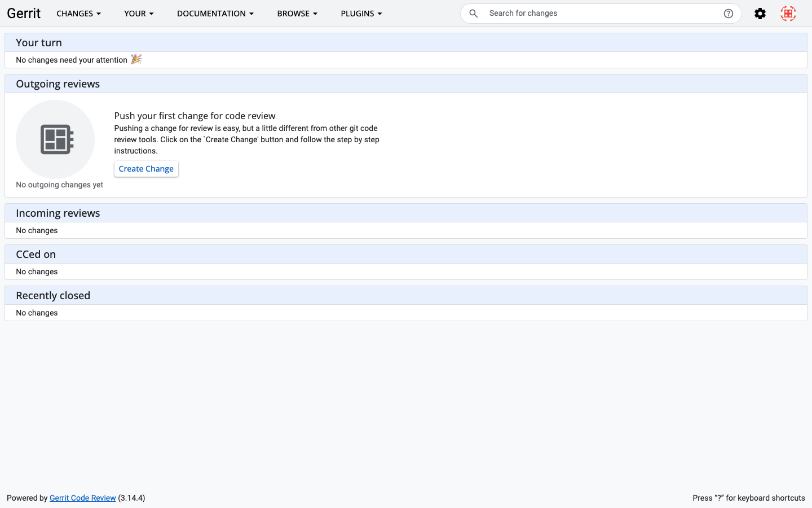The height and width of the screenshot is (508, 812).
Task: Click the version number (3.14.4) text
Action: click(131, 498)
